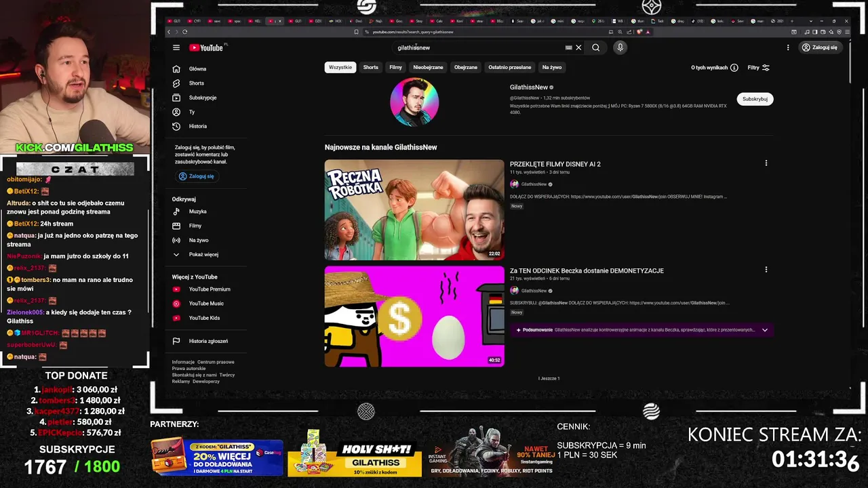Click the browser back arrow
Screen dimensions: 868x488
pyautogui.click(x=170, y=32)
